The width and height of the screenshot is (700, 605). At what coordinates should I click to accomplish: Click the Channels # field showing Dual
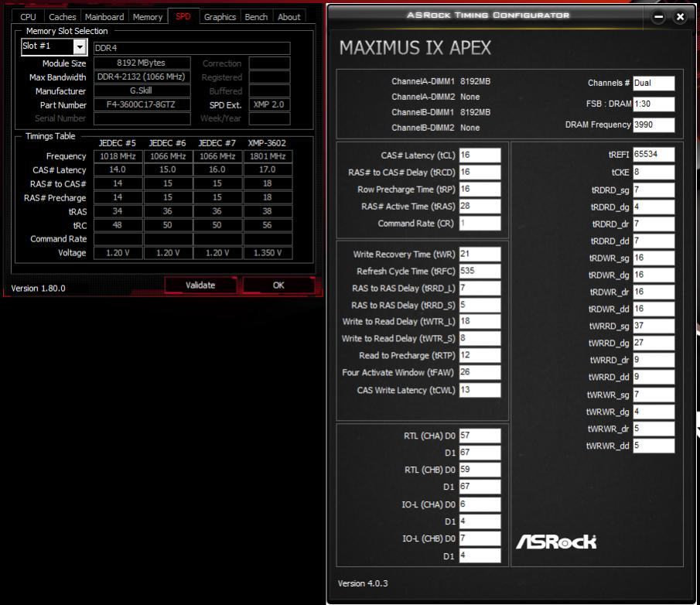pyautogui.click(x=654, y=83)
